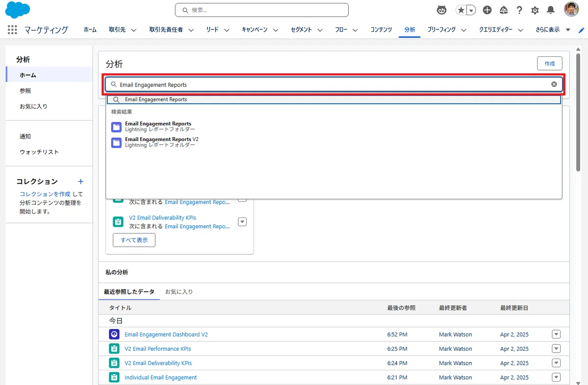Add a new collection with plus icon
Viewport: 588px width, 385px height.
tap(81, 181)
